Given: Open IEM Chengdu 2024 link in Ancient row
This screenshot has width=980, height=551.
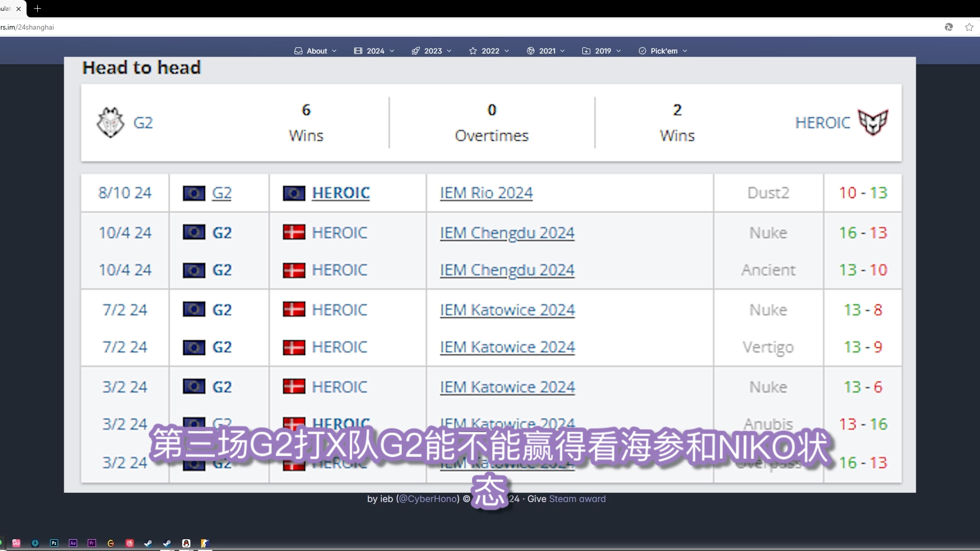Looking at the screenshot, I should coord(507,270).
